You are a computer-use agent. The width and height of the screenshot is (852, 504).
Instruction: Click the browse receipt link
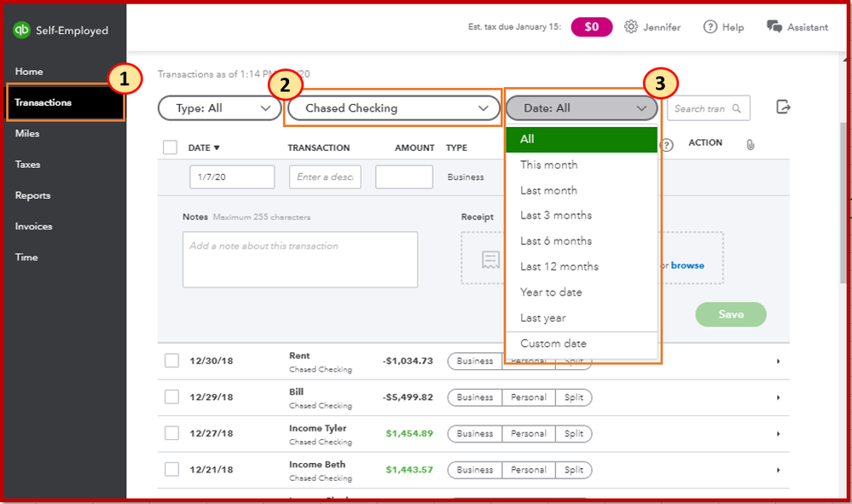[687, 265]
